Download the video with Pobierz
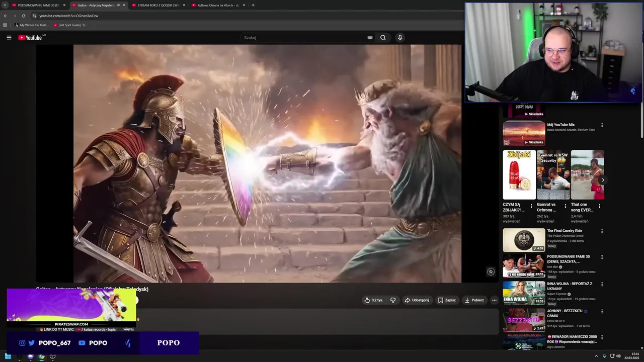644x362 pixels. click(474, 300)
